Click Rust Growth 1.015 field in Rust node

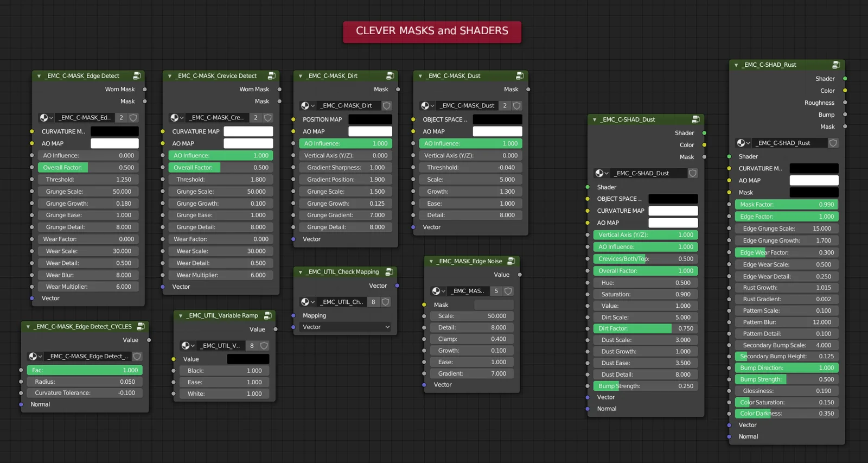(787, 288)
